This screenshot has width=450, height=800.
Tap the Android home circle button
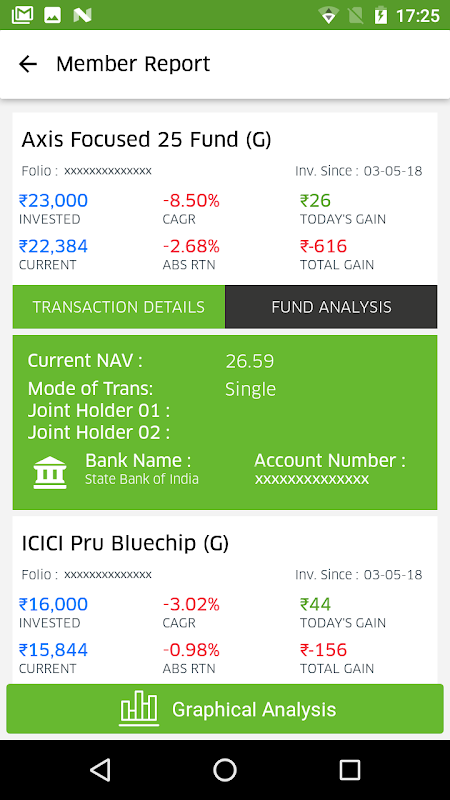coord(225,769)
